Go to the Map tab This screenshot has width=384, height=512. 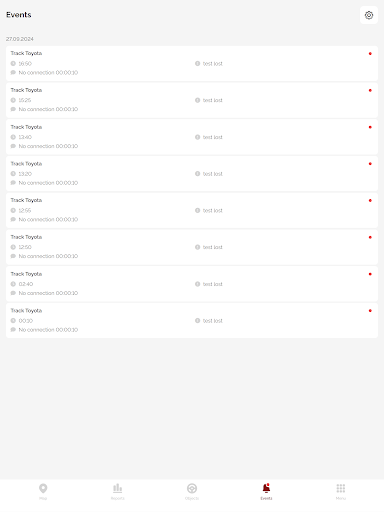coord(43,491)
